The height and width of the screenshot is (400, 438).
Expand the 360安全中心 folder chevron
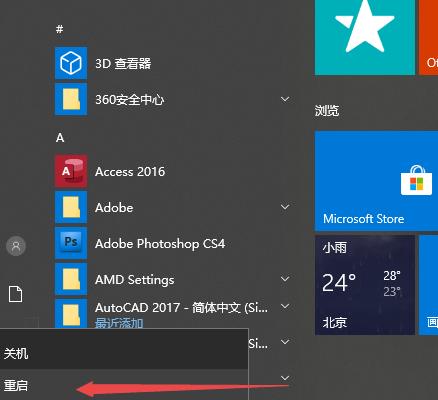click(x=285, y=99)
